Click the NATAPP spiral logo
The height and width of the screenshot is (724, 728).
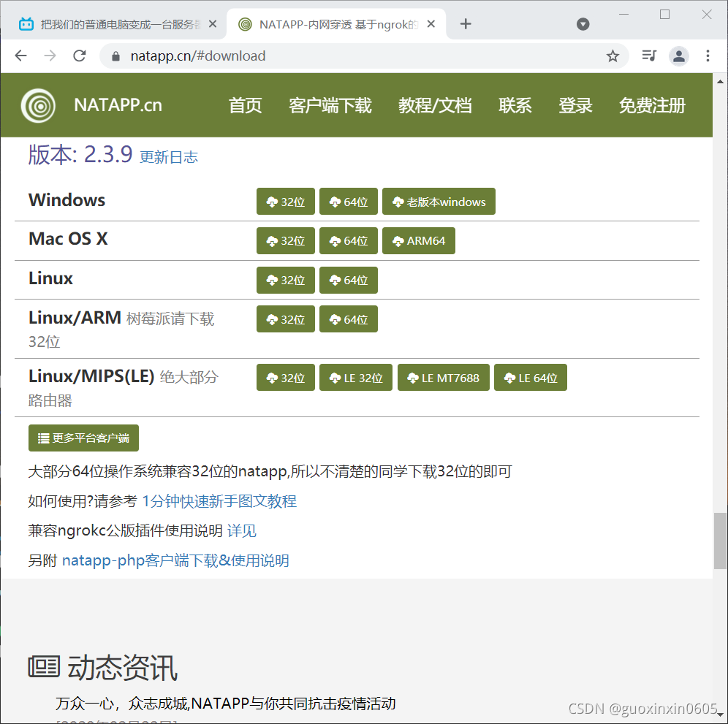(x=38, y=106)
